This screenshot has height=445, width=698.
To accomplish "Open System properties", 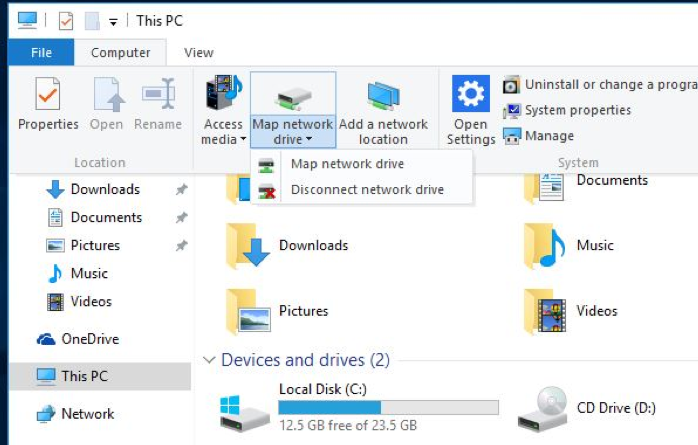I will click(x=567, y=110).
